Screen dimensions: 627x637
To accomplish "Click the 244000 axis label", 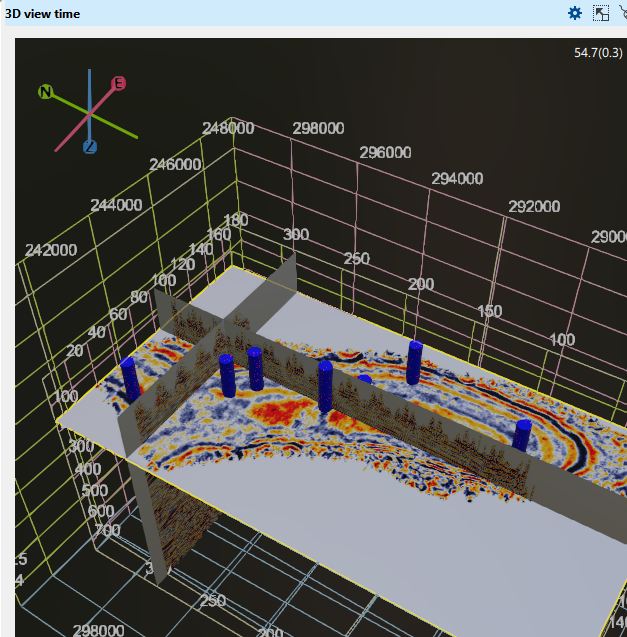I will click(116, 205).
